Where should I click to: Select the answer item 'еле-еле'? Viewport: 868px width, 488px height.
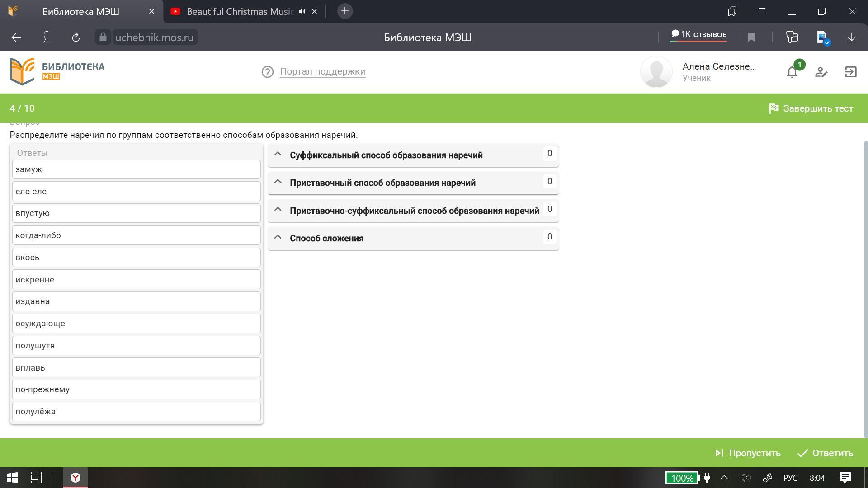point(136,191)
